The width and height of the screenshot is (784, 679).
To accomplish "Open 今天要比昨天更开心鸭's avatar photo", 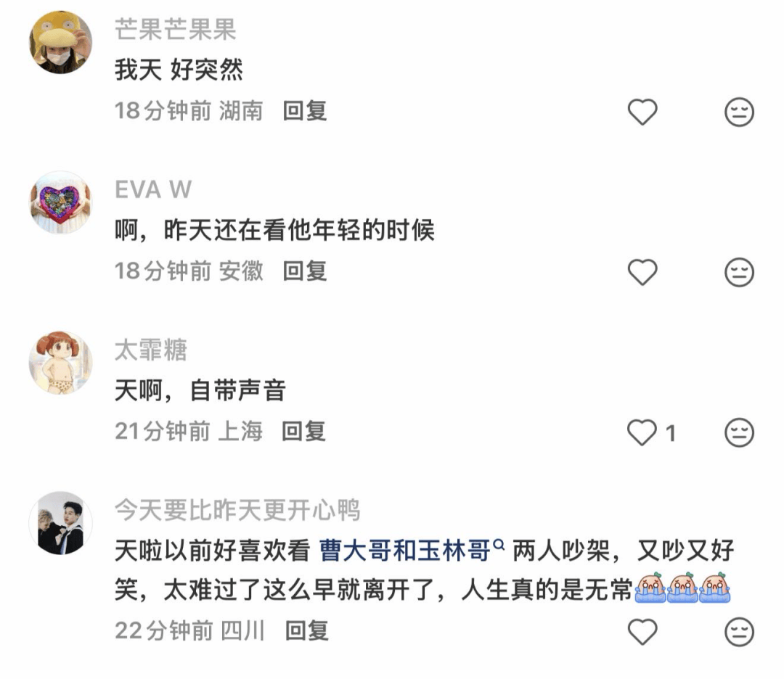I will (x=60, y=523).
